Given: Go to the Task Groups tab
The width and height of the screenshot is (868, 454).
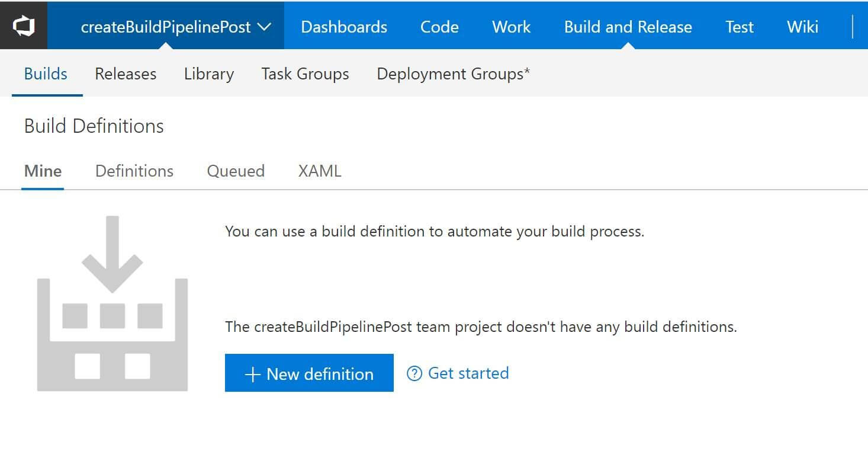Looking at the screenshot, I should pyautogui.click(x=305, y=74).
